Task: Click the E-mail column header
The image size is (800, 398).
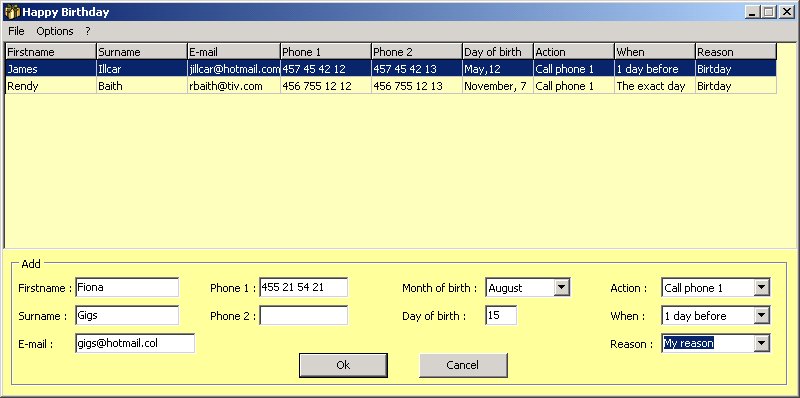Action: click(234, 52)
